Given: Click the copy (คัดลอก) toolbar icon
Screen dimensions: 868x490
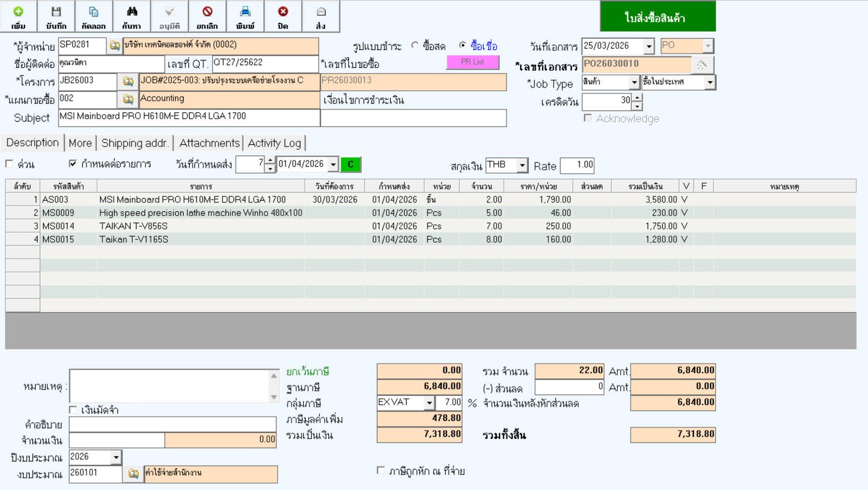Looking at the screenshot, I should (94, 16).
